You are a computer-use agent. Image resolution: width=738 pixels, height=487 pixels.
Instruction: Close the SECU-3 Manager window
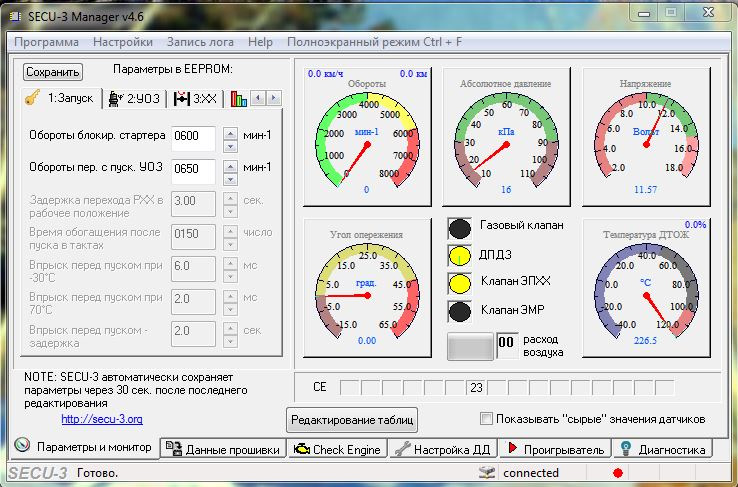point(708,13)
